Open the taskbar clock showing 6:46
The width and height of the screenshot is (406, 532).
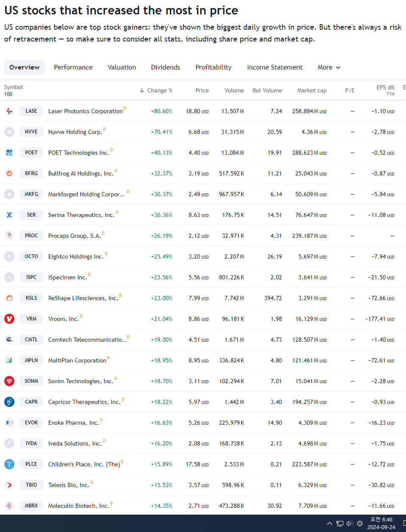click(381, 524)
